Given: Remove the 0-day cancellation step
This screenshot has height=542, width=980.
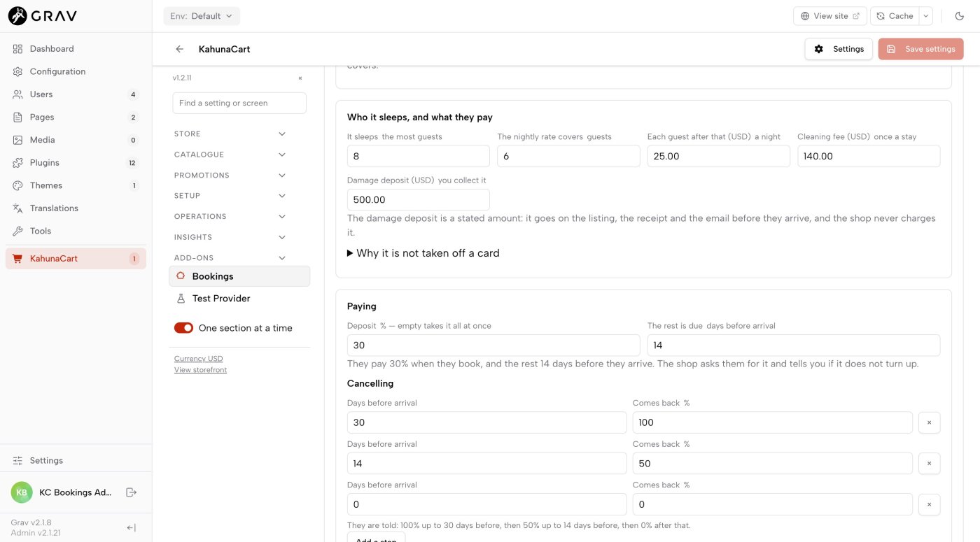Looking at the screenshot, I should [x=929, y=504].
